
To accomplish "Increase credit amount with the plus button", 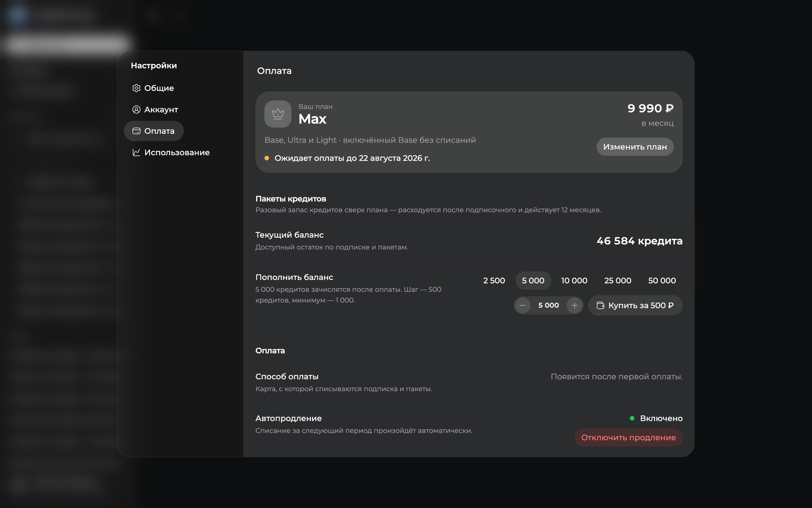I will (574, 305).
